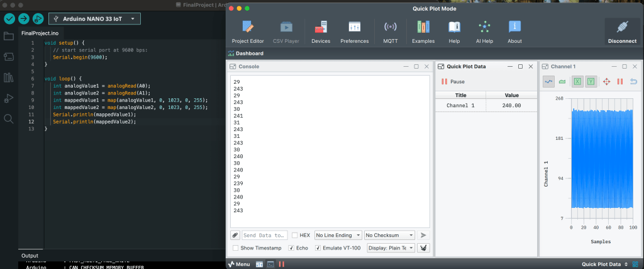Upload the sketch with the arrow button
Viewport: 644px width, 269px height.
23,19
